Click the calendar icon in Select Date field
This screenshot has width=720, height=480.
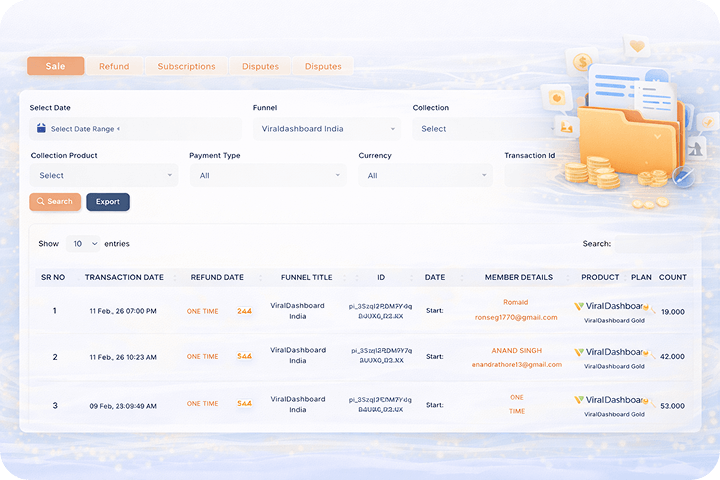(x=42, y=129)
